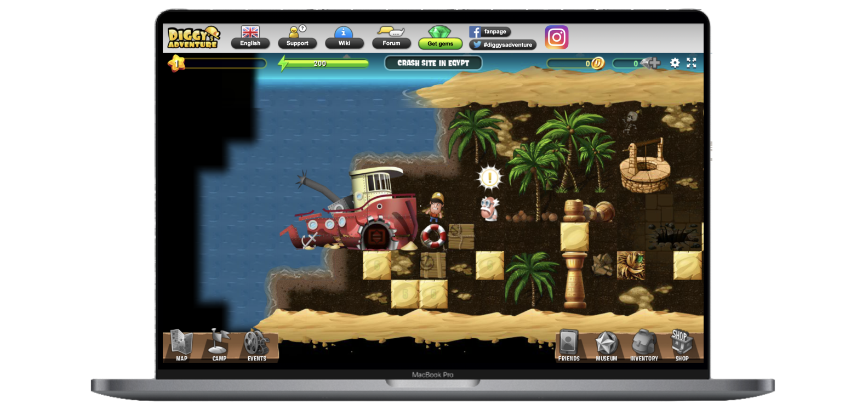
Task: Open the Inventory backpack
Action: tap(644, 345)
